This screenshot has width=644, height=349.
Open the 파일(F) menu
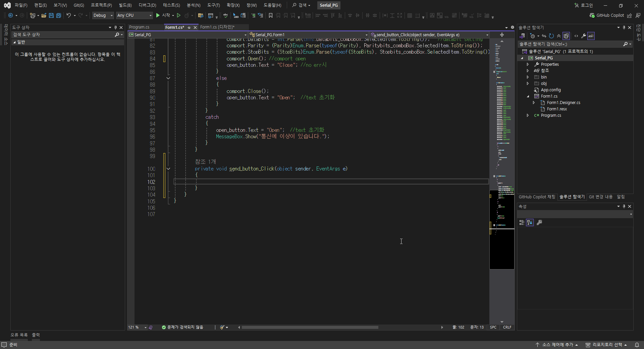click(x=21, y=5)
